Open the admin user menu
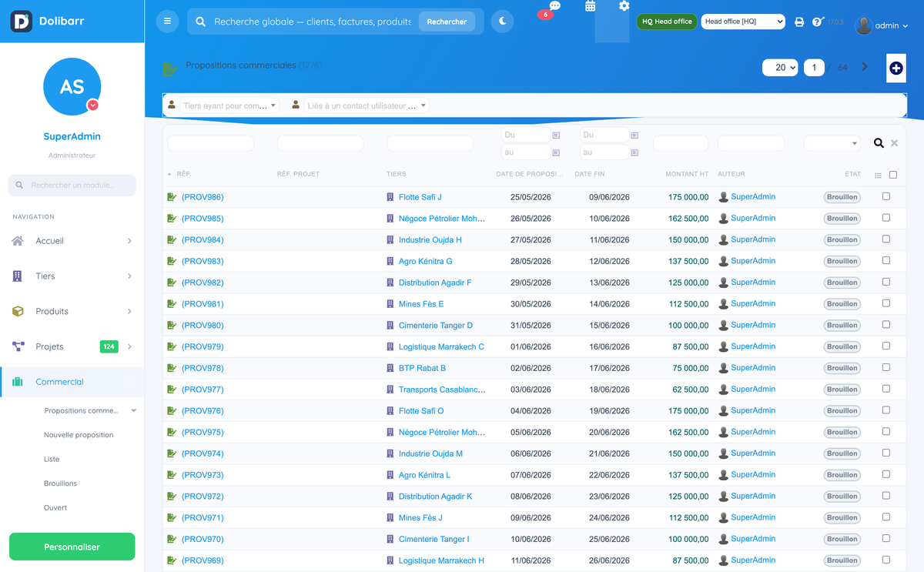 tap(882, 25)
